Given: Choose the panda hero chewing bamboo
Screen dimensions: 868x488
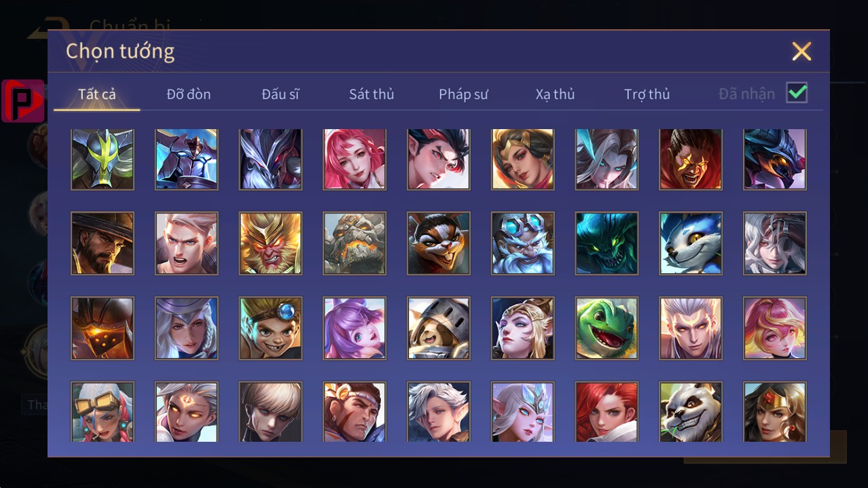Looking at the screenshot, I should 691,412.
